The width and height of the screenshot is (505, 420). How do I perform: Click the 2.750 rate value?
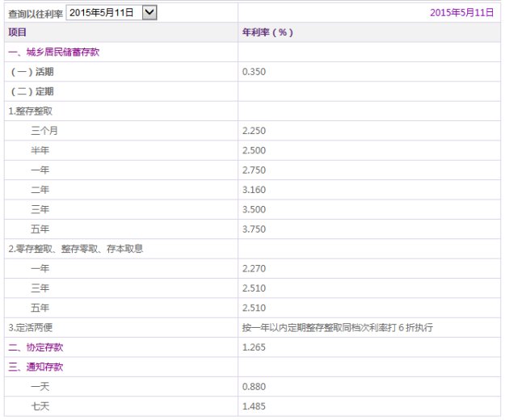click(x=254, y=170)
